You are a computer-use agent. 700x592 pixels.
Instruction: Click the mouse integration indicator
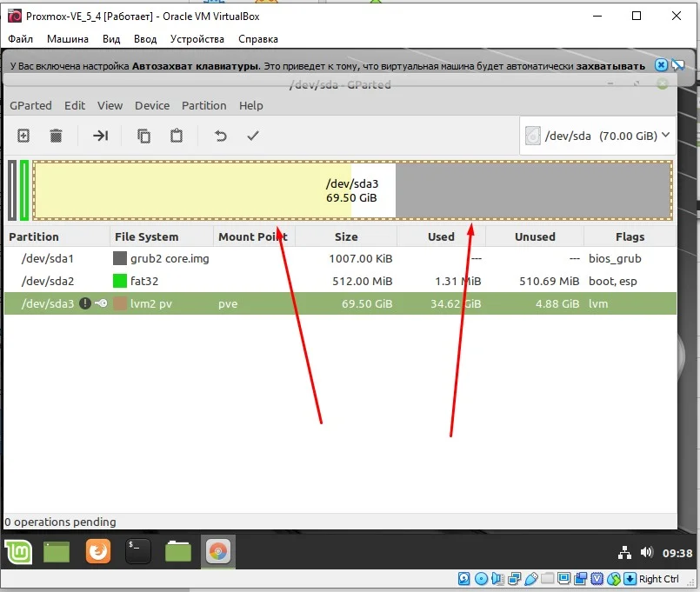pyautogui.click(x=613, y=579)
